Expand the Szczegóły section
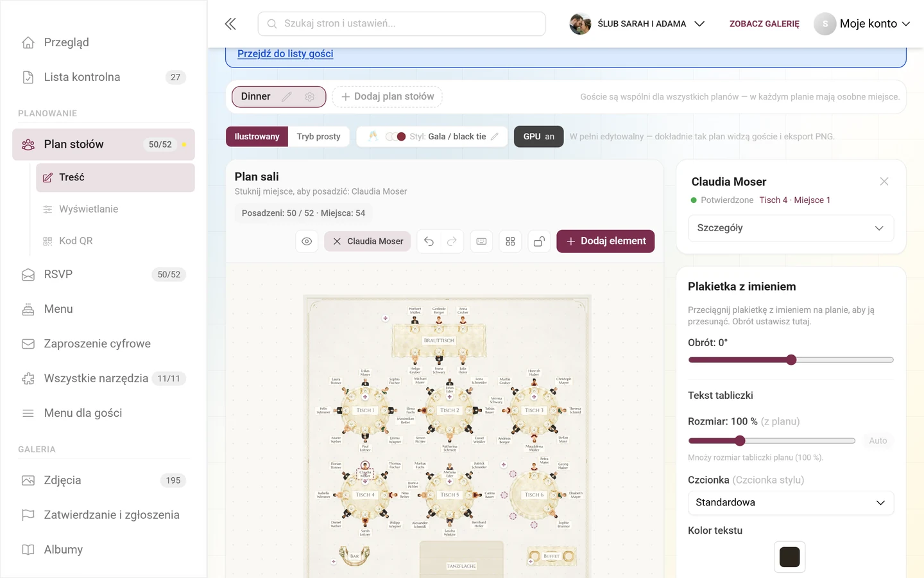The image size is (924, 578). pyautogui.click(x=791, y=228)
